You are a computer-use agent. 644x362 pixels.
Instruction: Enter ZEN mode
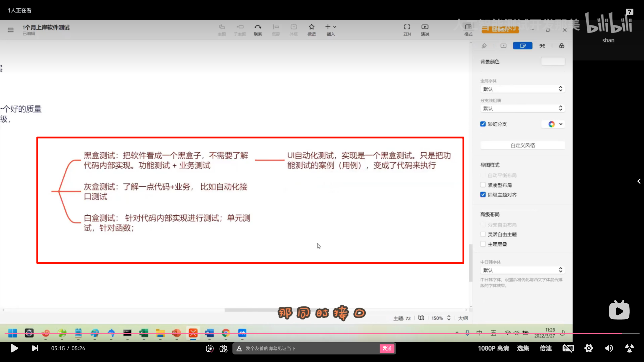point(407,30)
